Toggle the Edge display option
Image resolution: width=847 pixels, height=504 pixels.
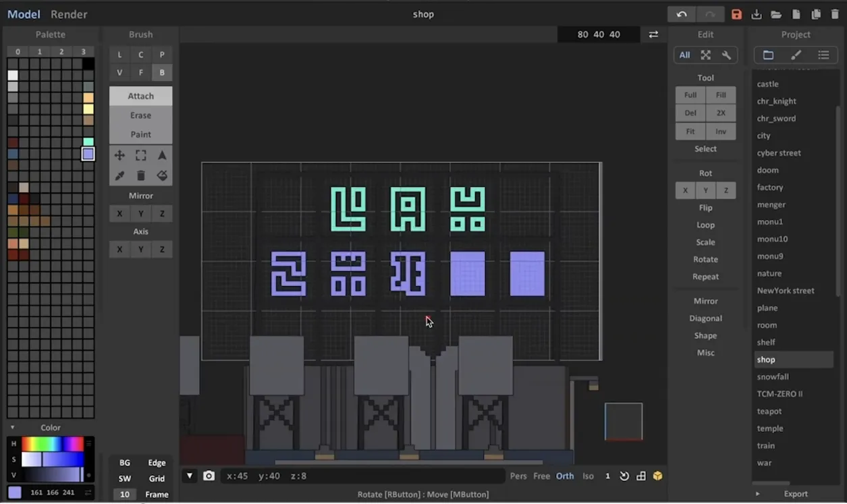(x=157, y=463)
